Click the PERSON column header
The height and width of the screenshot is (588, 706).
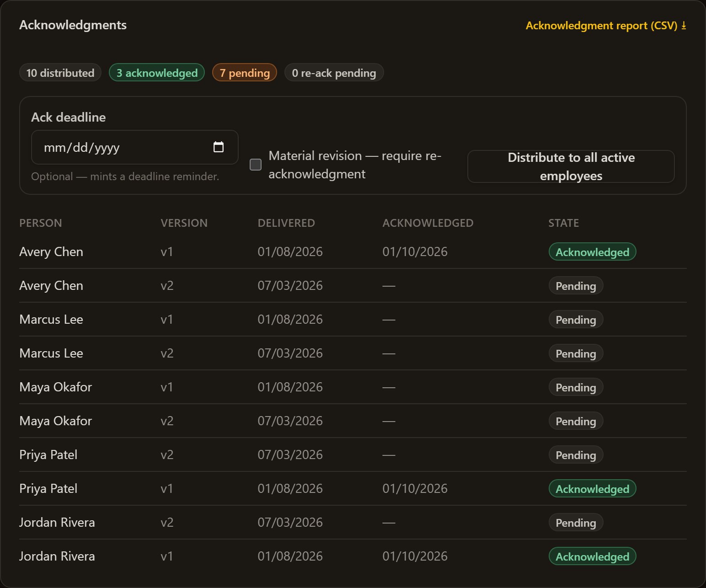(x=41, y=223)
